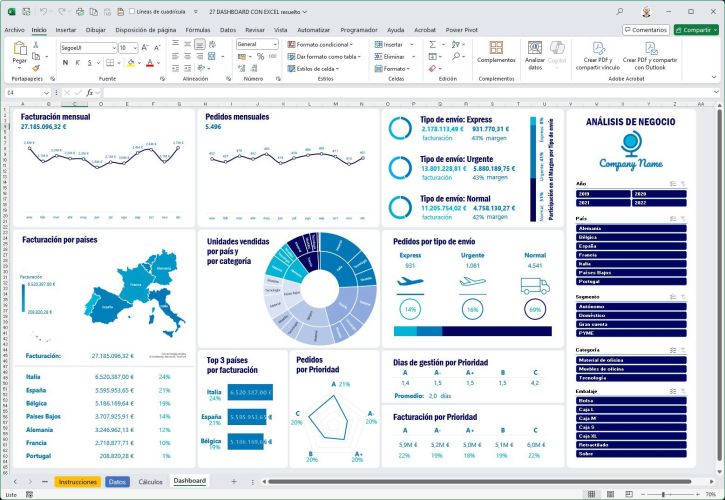Toggle the Alemania slicer item
This screenshot has width=725, height=500.
click(x=631, y=228)
